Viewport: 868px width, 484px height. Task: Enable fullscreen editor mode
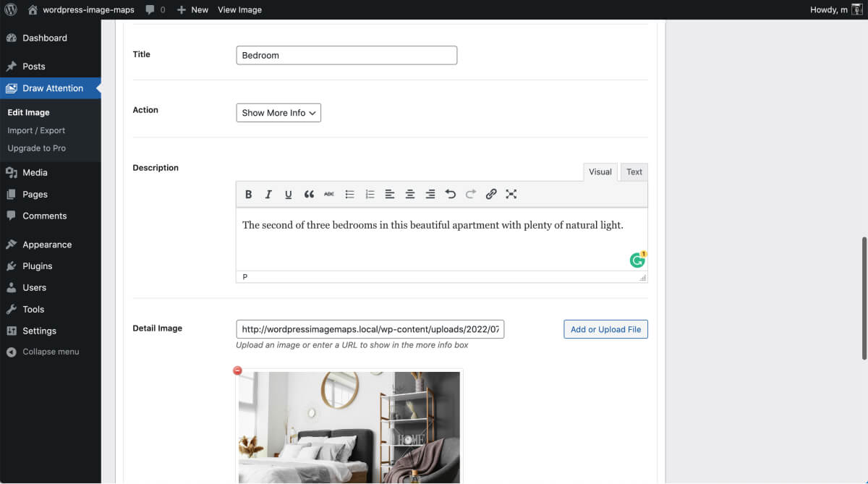(x=511, y=194)
